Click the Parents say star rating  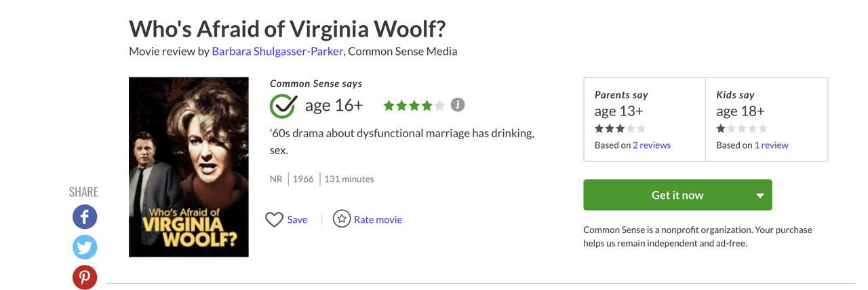point(620,128)
